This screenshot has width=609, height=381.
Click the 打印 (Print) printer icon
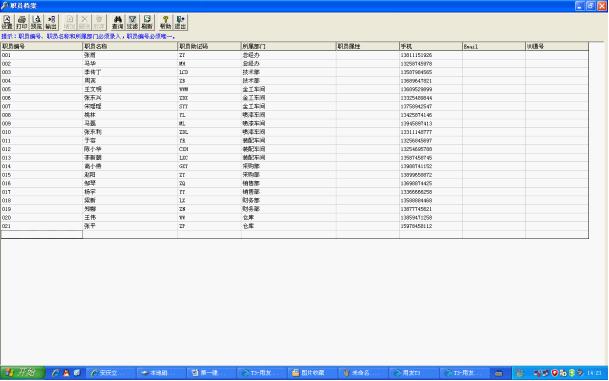tap(22, 22)
